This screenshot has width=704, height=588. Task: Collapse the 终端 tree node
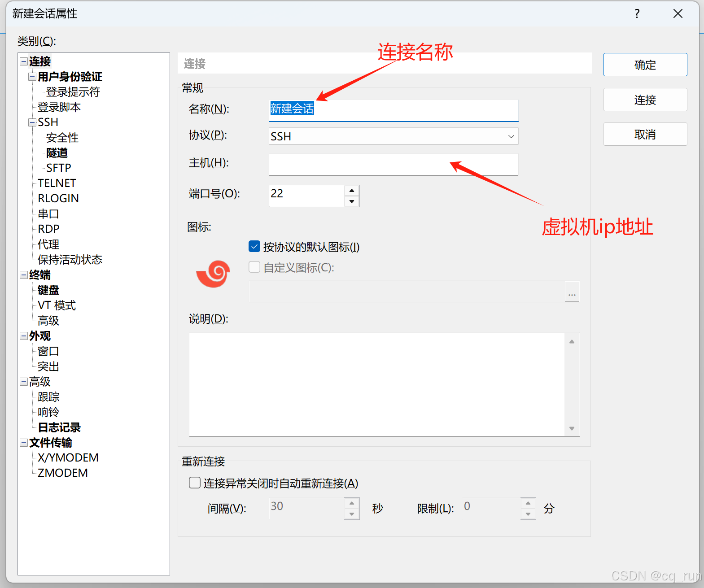pyautogui.click(x=23, y=275)
